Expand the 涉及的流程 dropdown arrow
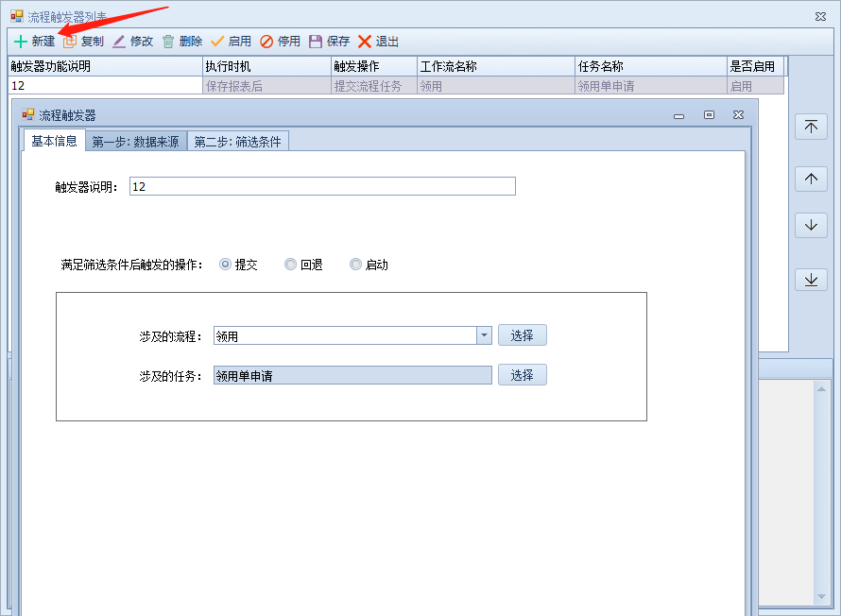The image size is (841, 616). pos(484,335)
